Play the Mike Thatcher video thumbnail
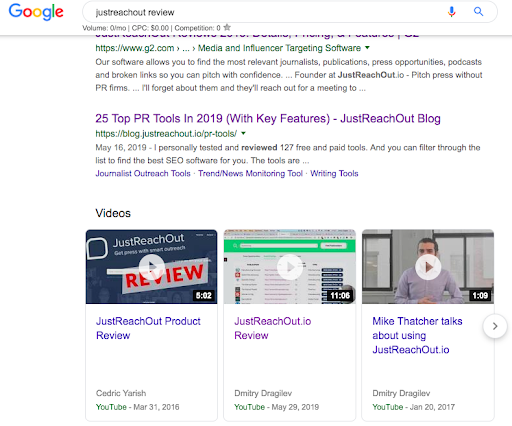This screenshot has width=512, height=426. [x=428, y=267]
